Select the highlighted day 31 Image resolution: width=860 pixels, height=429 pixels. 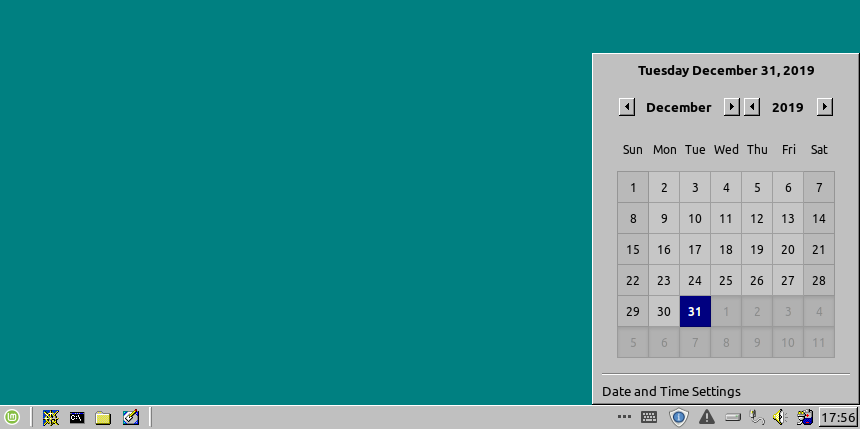coord(695,311)
